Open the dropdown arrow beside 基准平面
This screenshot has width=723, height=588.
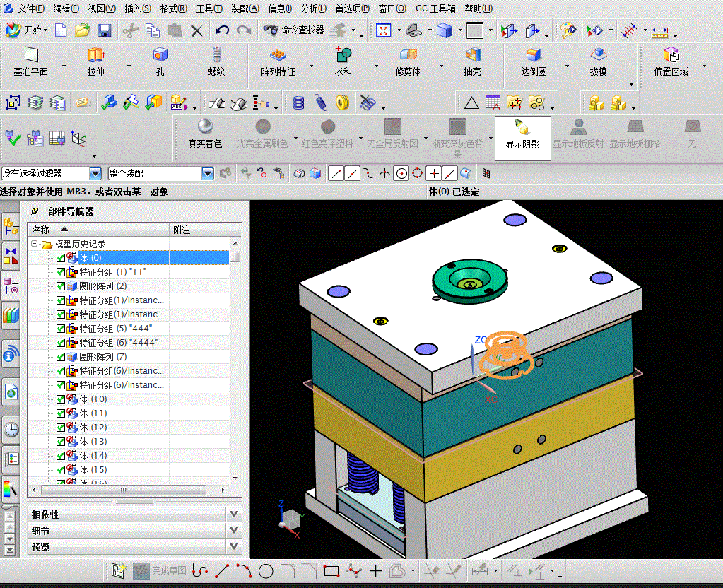pos(64,66)
